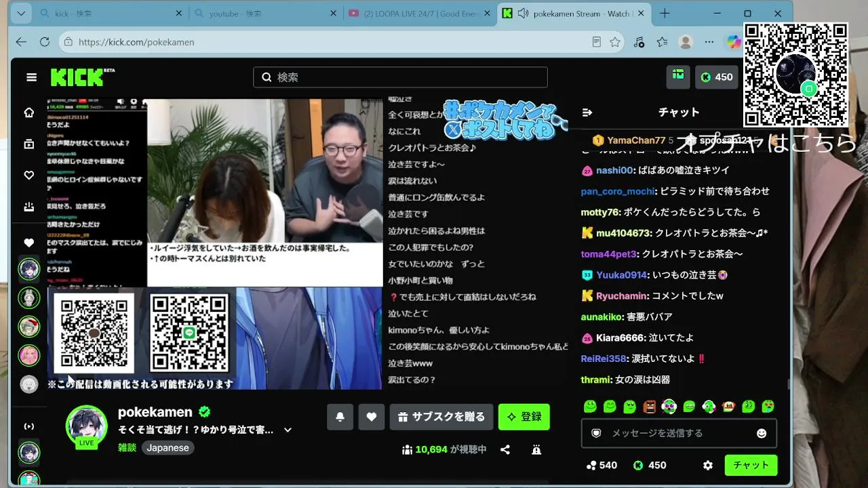Open the 540 channel points balance
Image resolution: width=868 pixels, height=488 pixels.
pyautogui.click(x=601, y=466)
